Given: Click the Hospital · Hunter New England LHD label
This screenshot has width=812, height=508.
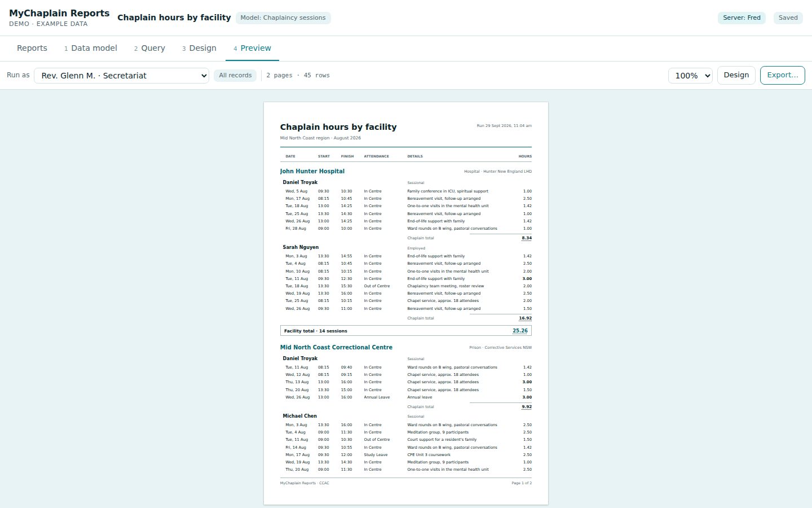Looking at the screenshot, I should 498,172.
